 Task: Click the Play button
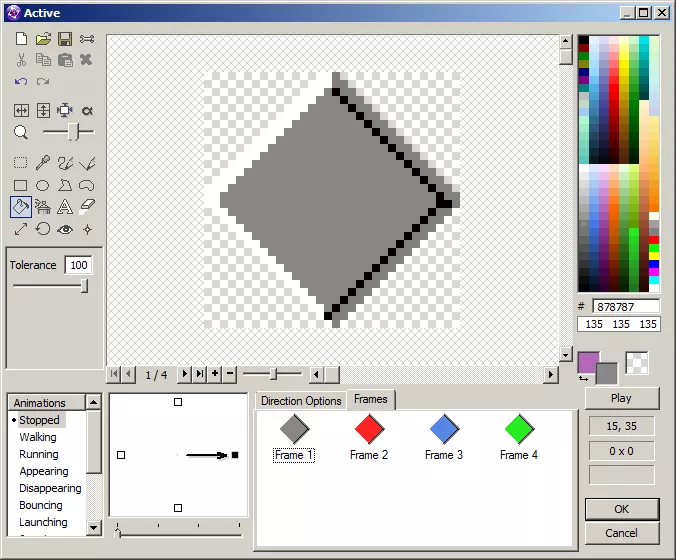point(622,398)
